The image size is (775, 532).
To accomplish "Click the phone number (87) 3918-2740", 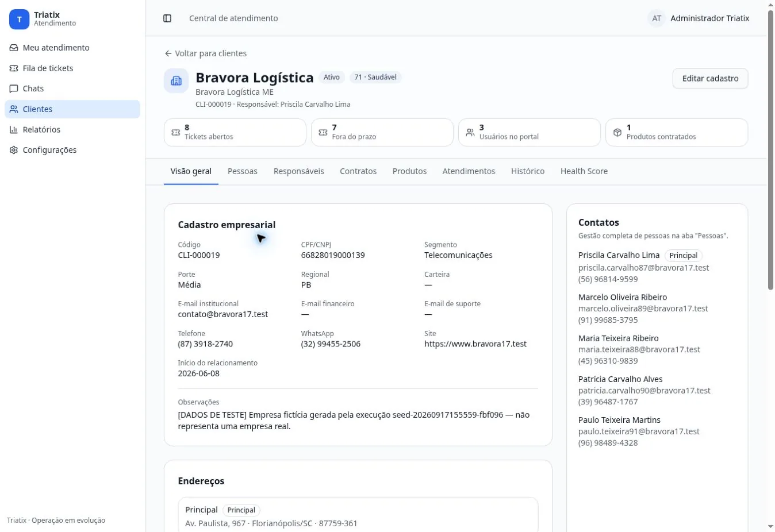I will pyautogui.click(x=205, y=344).
